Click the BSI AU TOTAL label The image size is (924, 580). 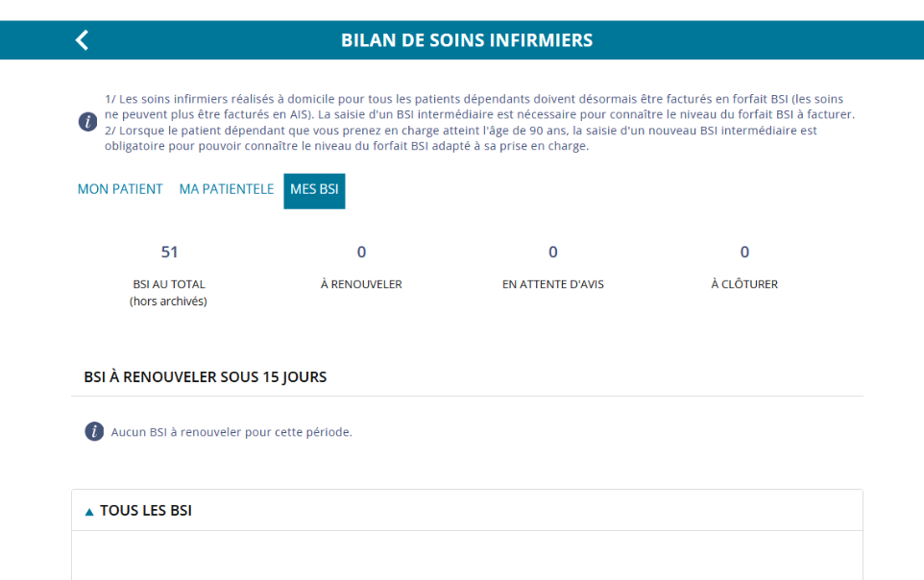[169, 284]
